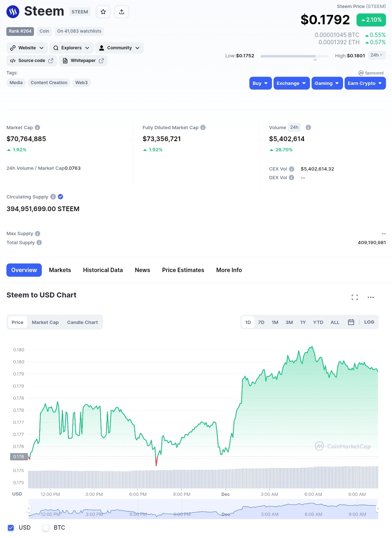Show Market Cap chart view
Viewport: 392px width, 538px height.
click(x=45, y=323)
